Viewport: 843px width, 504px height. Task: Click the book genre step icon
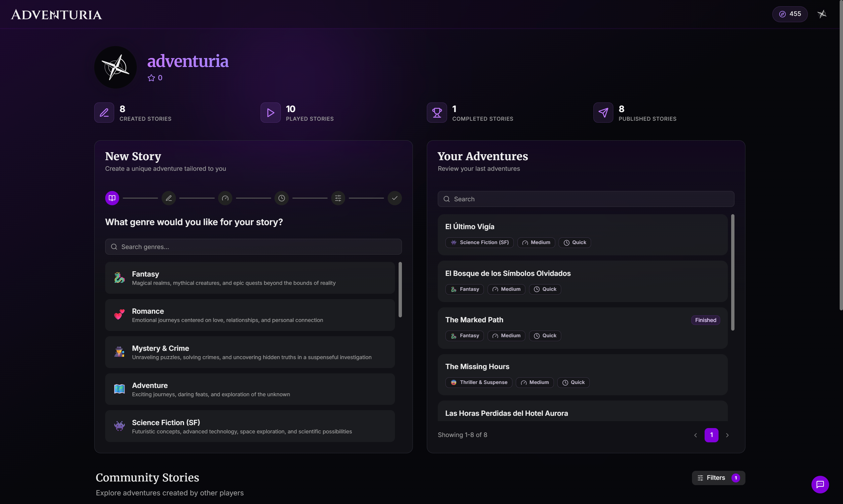pos(112,198)
